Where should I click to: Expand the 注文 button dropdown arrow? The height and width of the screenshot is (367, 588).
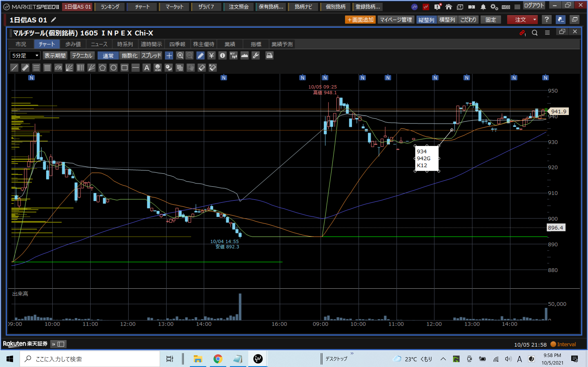535,20
